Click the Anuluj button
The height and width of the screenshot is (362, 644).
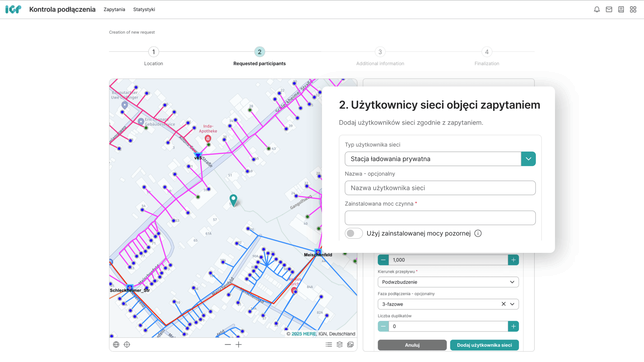[x=412, y=345]
